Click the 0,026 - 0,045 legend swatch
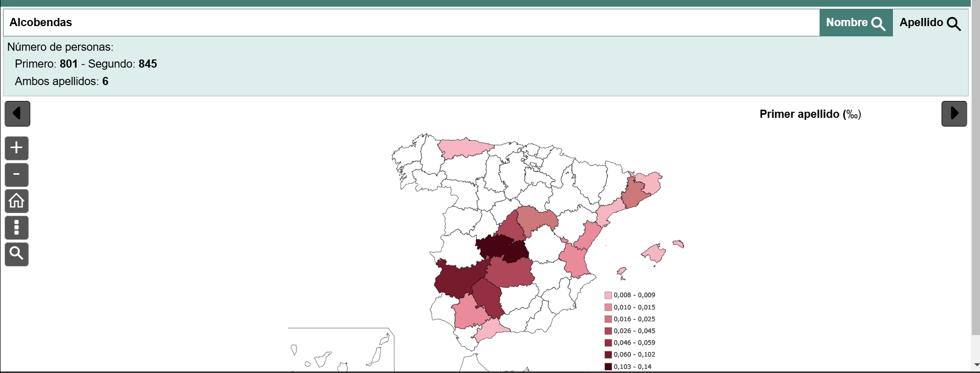The image size is (980, 373). pos(608,331)
